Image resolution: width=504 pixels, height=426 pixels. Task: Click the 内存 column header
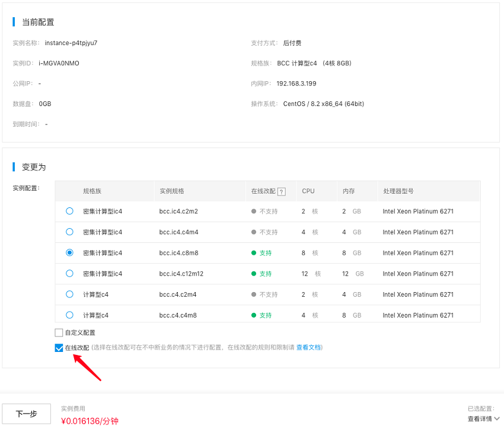tap(348, 191)
